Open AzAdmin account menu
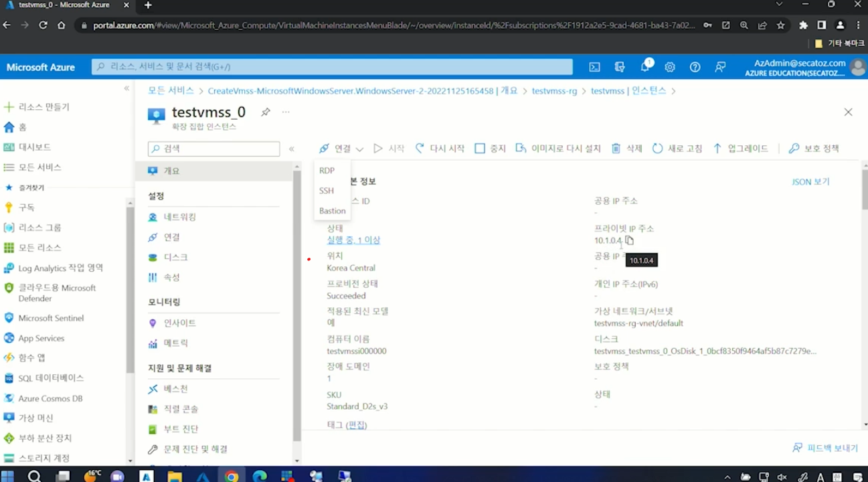The image size is (868, 482). 805,67
